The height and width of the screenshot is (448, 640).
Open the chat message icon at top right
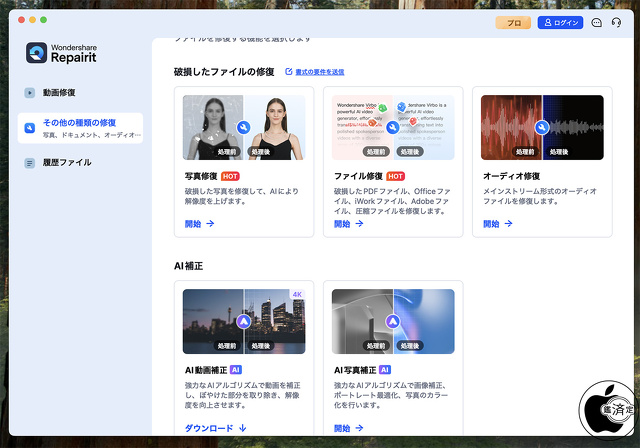point(596,22)
